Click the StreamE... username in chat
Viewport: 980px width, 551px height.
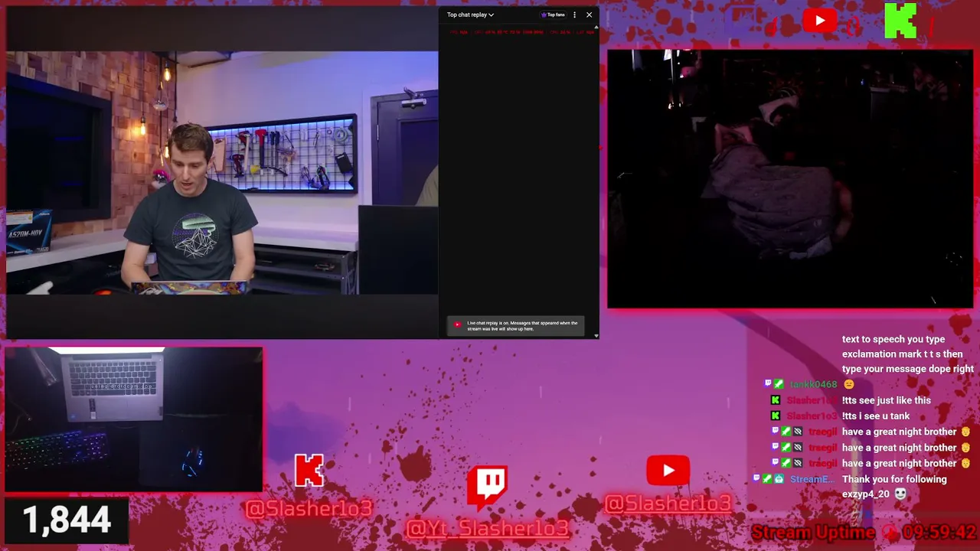pyautogui.click(x=812, y=480)
